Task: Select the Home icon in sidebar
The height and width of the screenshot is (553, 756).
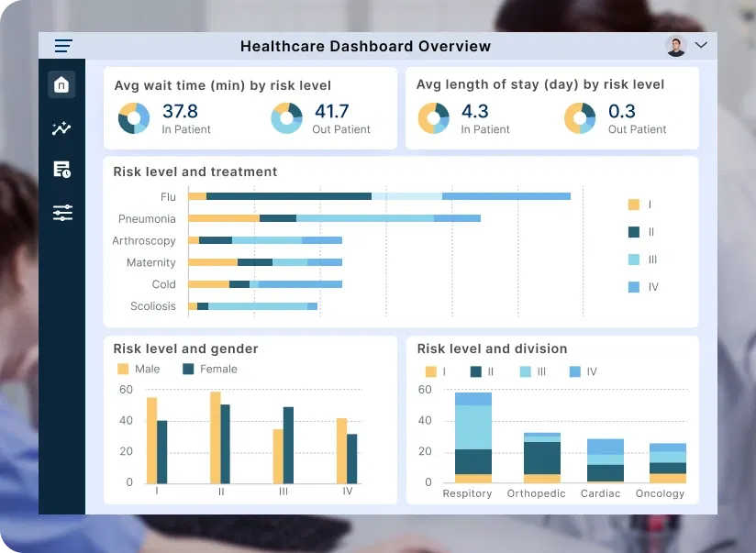Action: tap(61, 84)
